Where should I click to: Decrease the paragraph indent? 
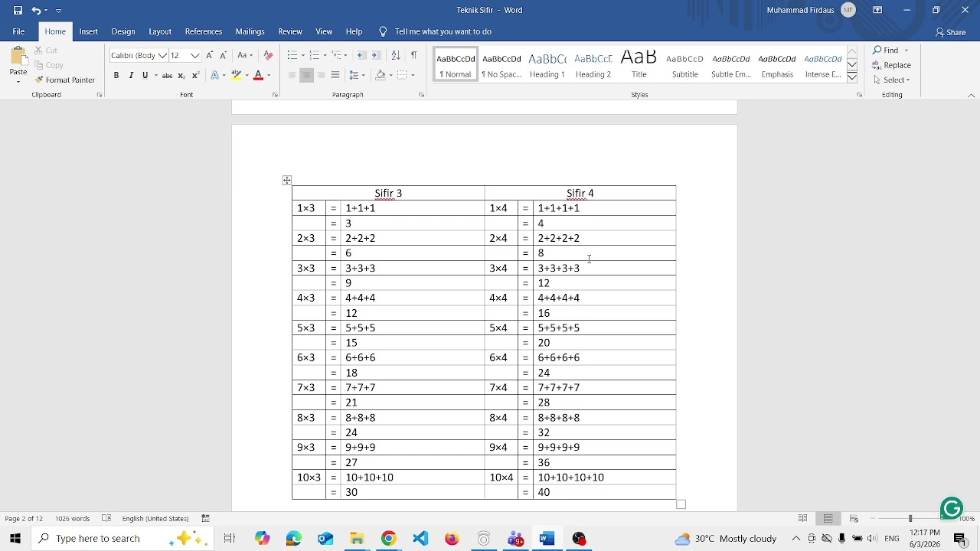click(361, 55)
